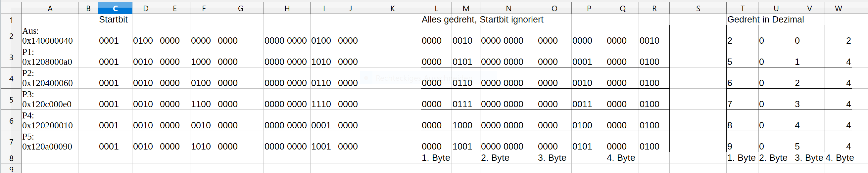Click the row 8 header
The image size is (868, 173).
[11, 158]
